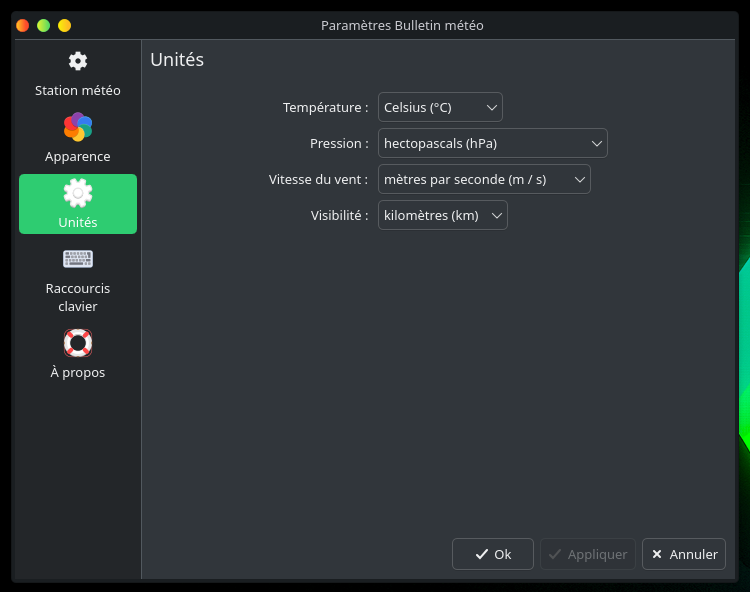750x592 pixels.
Task: Close window with the red title bar button
Action: click(x=23, y=25)
